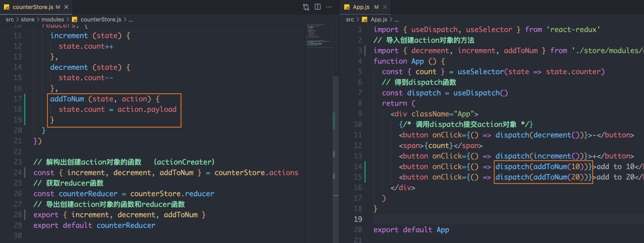Open the left editor's src breadcrumb

[10, 20]
